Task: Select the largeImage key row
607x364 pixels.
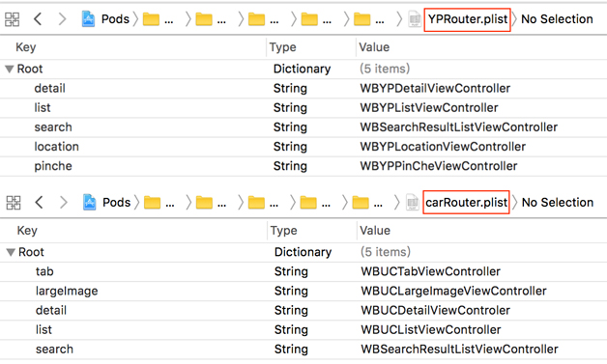Action: [x=303, y=291]
